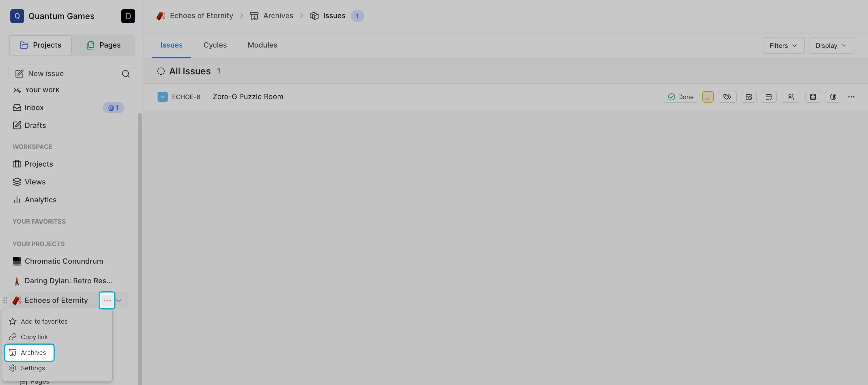Open the issue estimate selector
Viewport: 868px width, 385px height.
click(x=813, y=97)
